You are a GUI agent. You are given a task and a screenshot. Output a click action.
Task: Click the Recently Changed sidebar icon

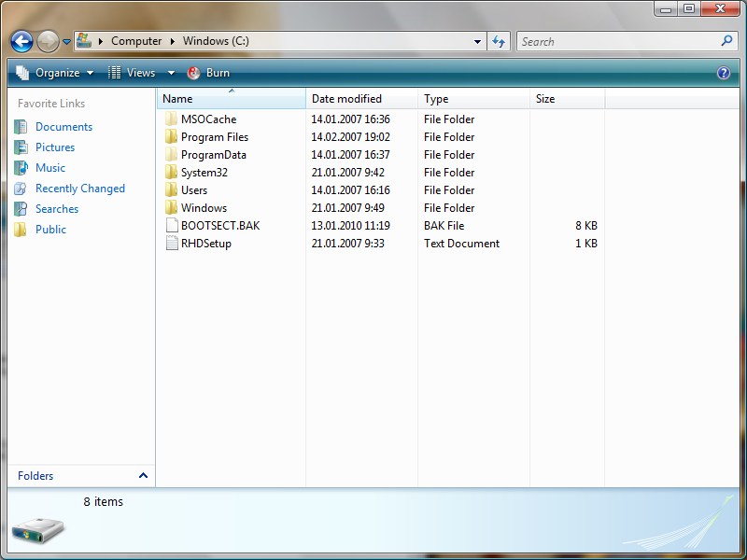point(21,189)
